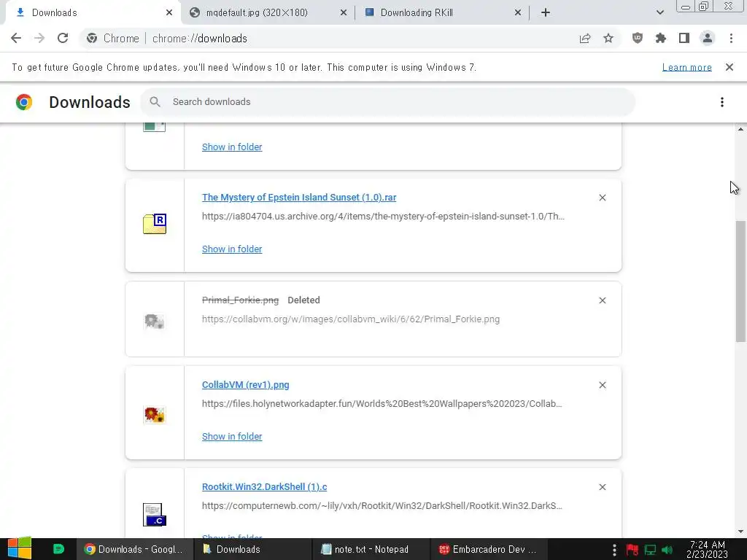The width and height of the screenshot is (747, 560).
Task: Go back with the browser back arrow
Action: pyautogui.click(x=16, y=38)
